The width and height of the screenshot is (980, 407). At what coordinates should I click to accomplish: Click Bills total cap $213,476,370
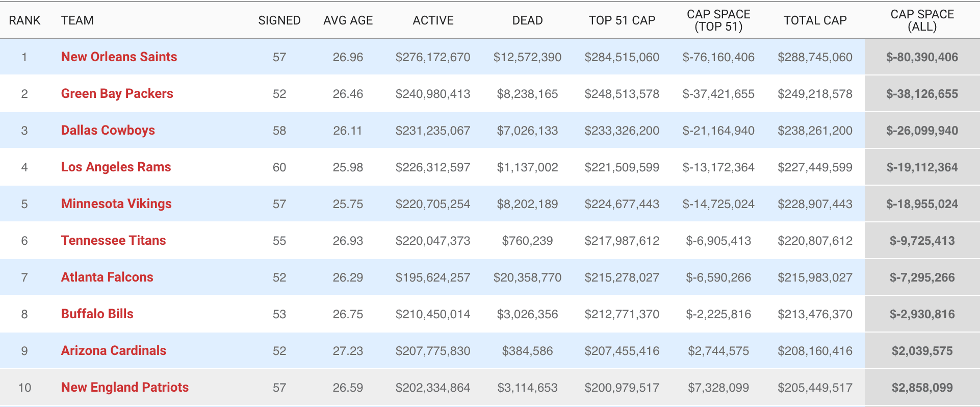point(815,314)
